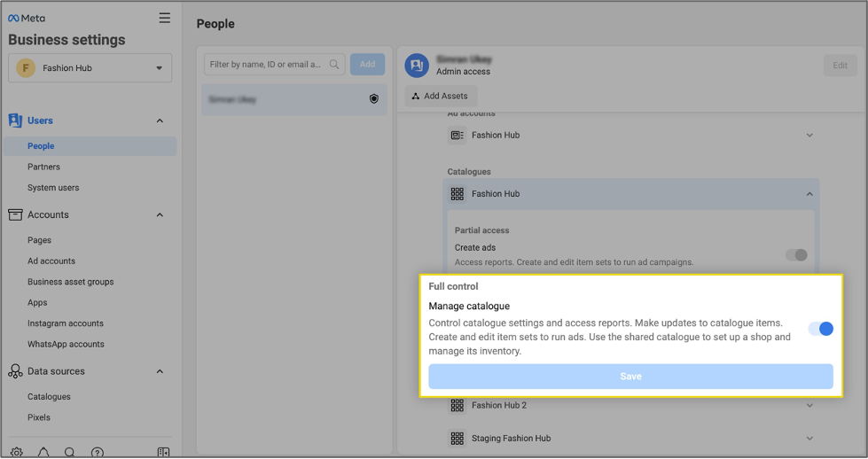Collapse the Users section chevron
Image resolution: width=868 pixels, height=459 pixels.
coord(160,121)
